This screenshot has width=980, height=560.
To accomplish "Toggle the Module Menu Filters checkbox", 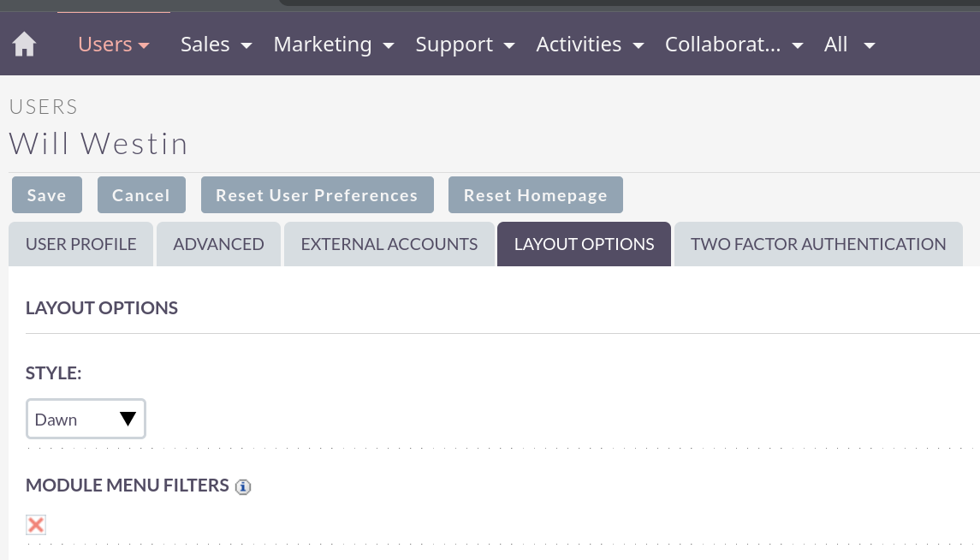I will [x=36, y=525].
